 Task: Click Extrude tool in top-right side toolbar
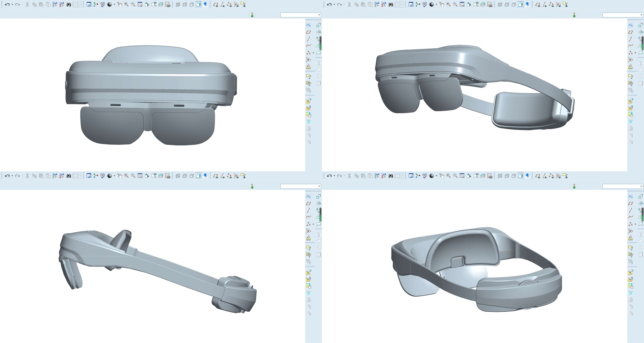click(640, 25)
